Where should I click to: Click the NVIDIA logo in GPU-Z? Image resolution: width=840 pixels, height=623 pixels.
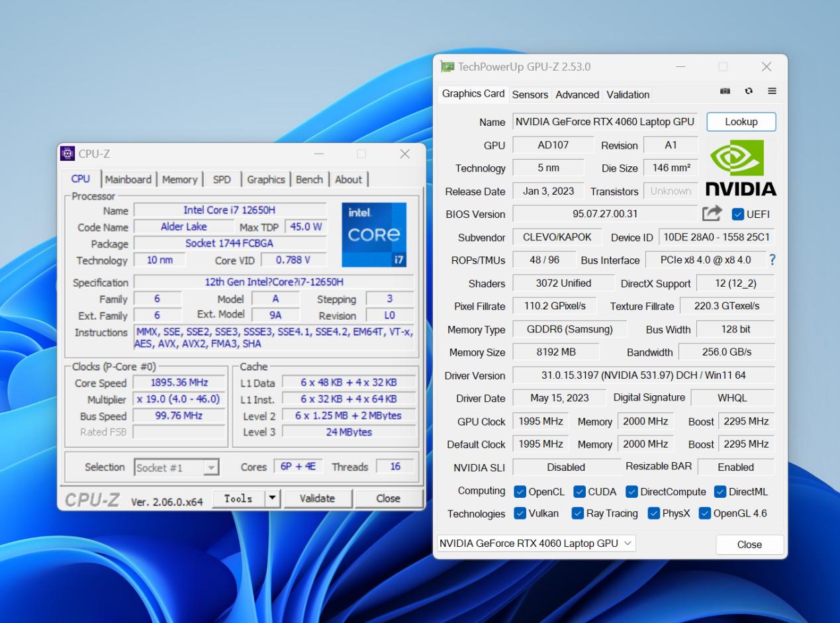(x=741, y=169)
